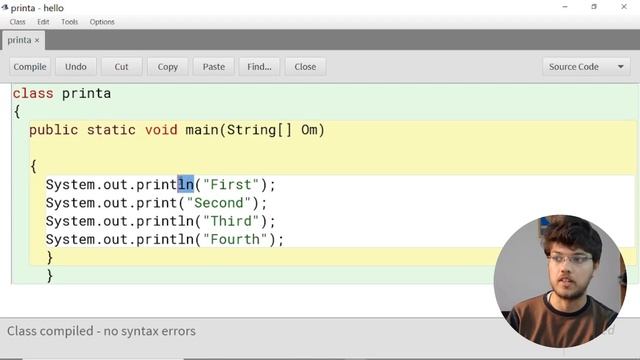Minimize the printa editor window
Viewport: 640px width, 360px height.
(x=565, y=7)
